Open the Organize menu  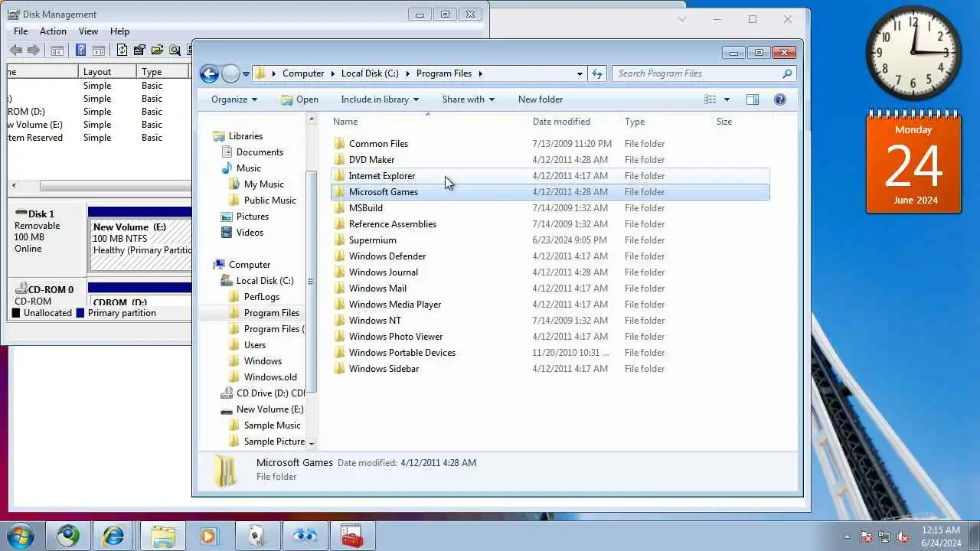click(234, 99)
